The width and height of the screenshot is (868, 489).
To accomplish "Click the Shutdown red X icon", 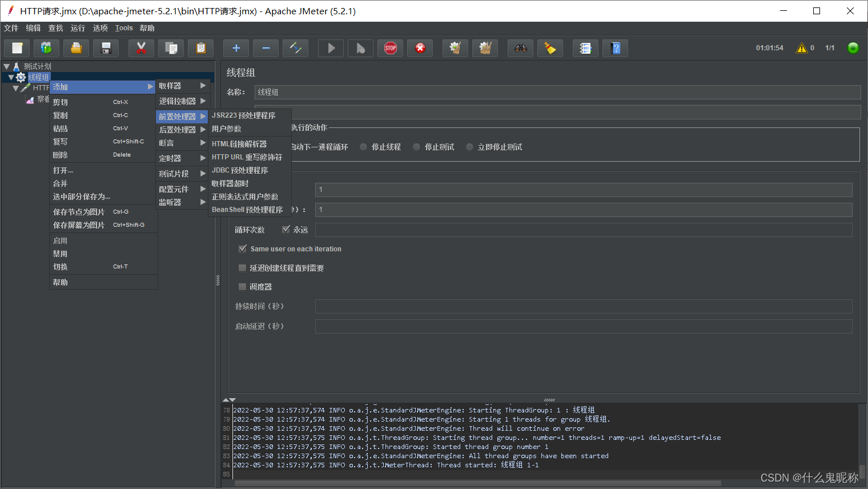I will pos(420,48).
